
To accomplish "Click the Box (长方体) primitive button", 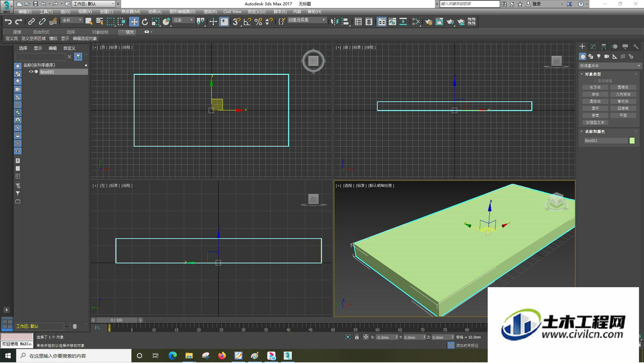I will (x=595, y=87).
